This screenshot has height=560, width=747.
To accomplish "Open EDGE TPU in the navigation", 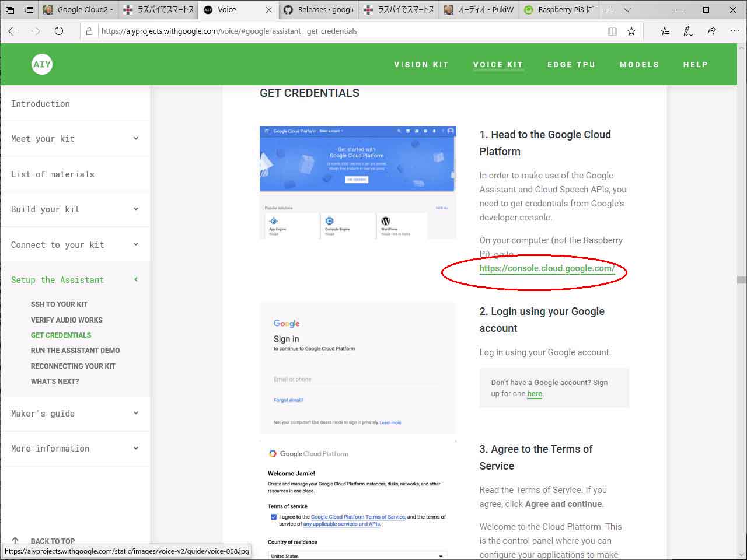I will (x=571, y=65).
